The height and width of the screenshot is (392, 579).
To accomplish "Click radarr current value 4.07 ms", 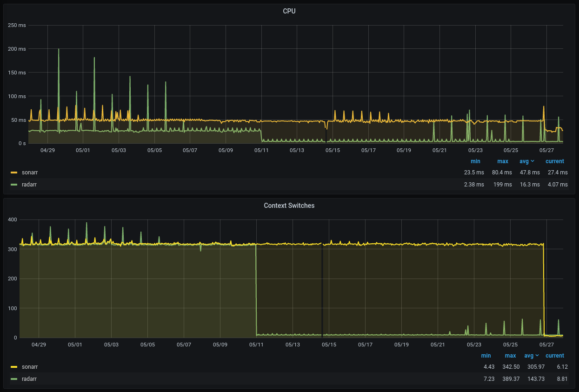I will 558,185.
